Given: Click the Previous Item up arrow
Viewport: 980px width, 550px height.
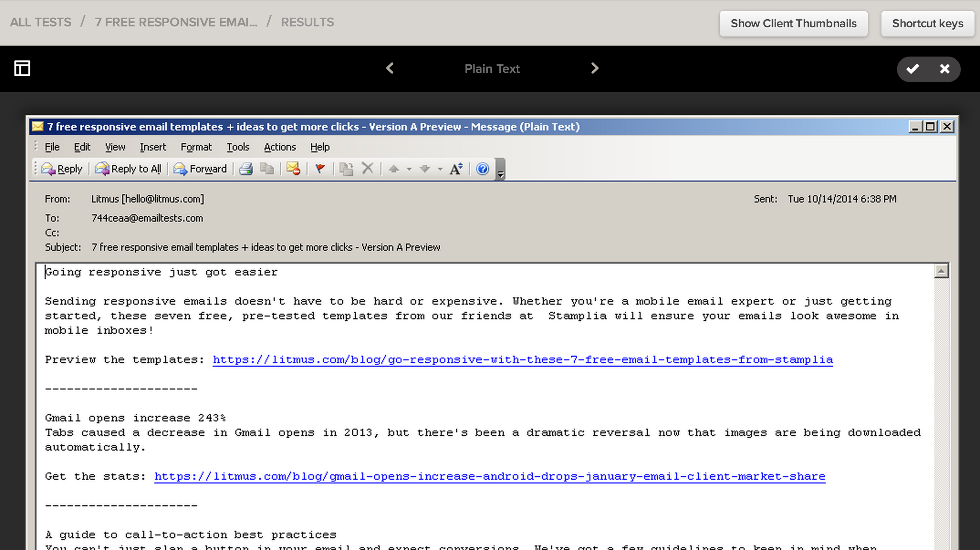Looking at the screenshot, I should click(x=394, y=169).
